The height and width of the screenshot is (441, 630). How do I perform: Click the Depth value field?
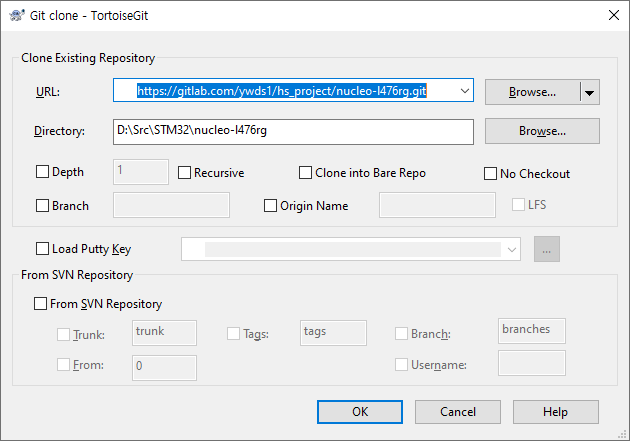pyautogui.click(x=141, y=172)
